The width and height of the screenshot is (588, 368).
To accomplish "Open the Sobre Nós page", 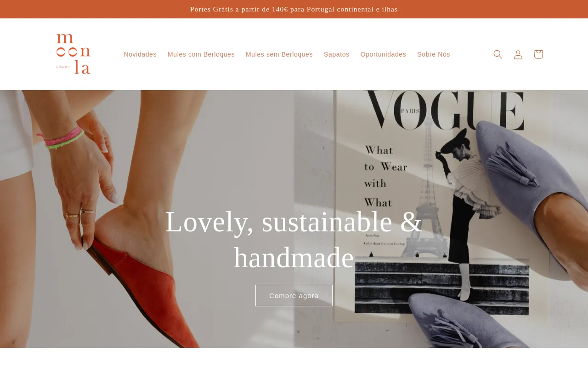I will [434, 54].
